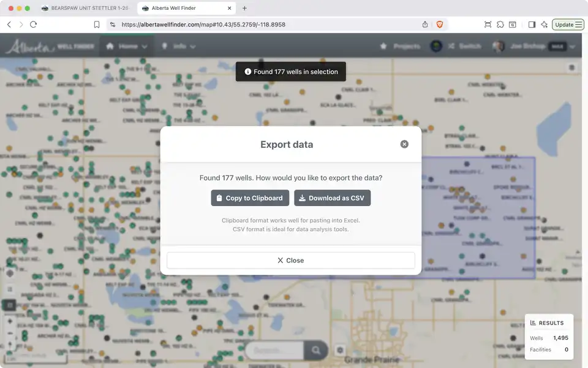Image resolution: width=588 pixels, height=368 pixels.
Task: Download the wells as CSV
Action: click(x=332, y=198)
